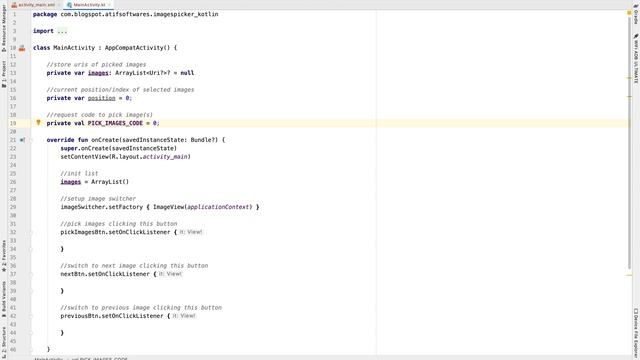Open the Structure tool window
This screenshot has width=640, height=360.
(4, 342)
